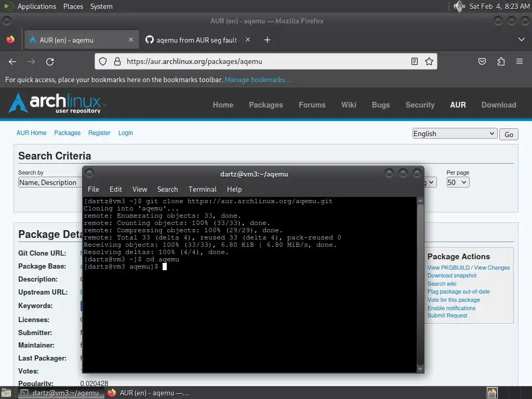Viewport: 532px width, 399px height.
Task: Click the Login link
Action: coord(126,133)
